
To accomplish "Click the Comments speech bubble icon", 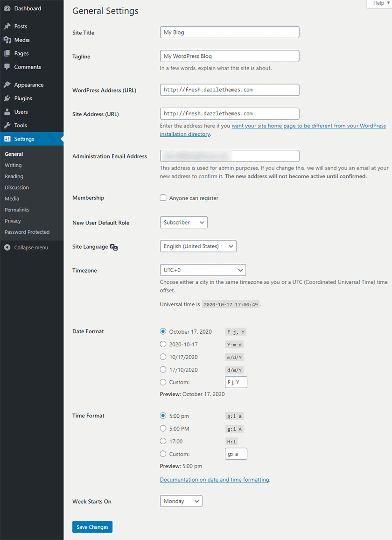I will (x=7, y=67).
